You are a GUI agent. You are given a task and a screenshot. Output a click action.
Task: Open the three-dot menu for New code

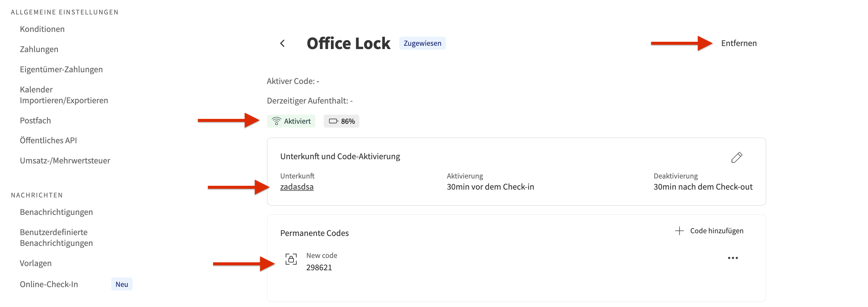tap(733, 258)
